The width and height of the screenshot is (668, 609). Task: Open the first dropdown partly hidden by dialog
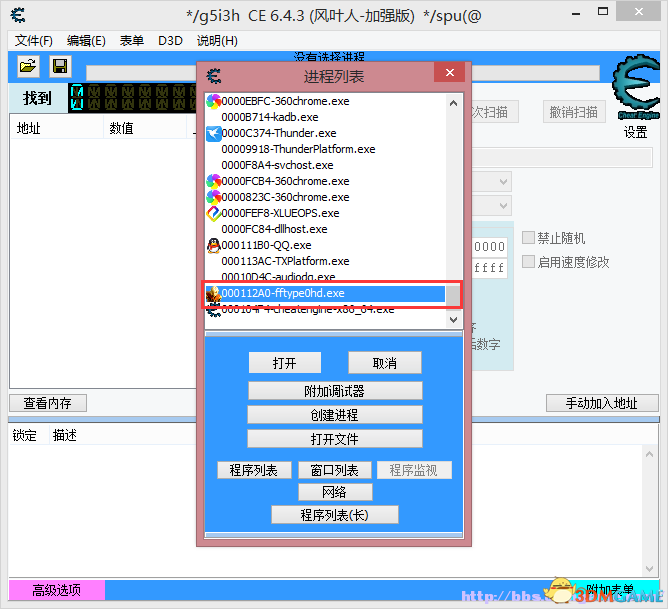click(492, 182)
